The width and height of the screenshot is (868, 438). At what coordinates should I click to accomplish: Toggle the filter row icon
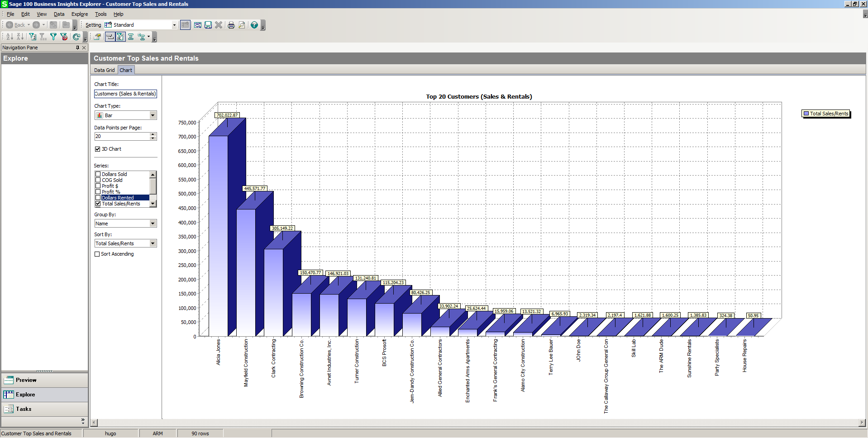coord(120,37)
